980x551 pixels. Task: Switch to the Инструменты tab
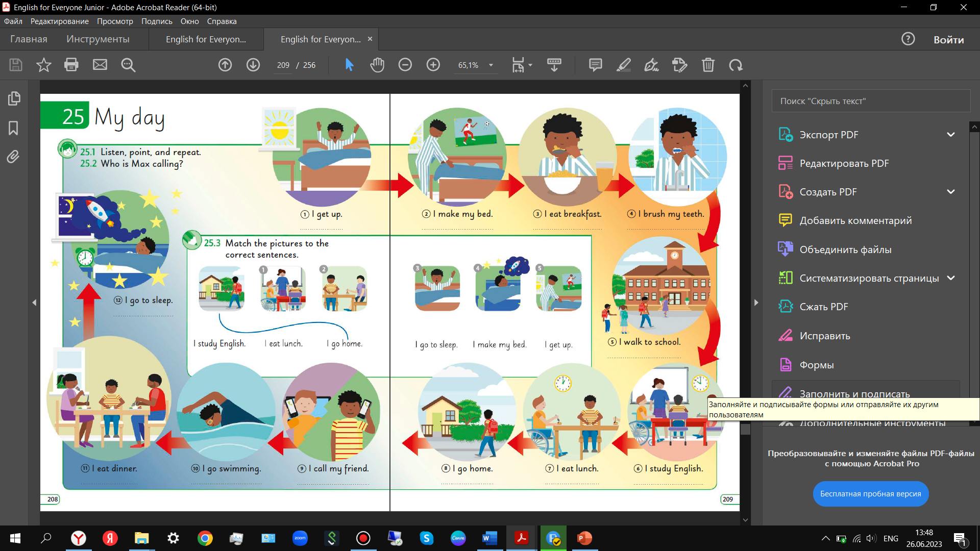[97, 39]
